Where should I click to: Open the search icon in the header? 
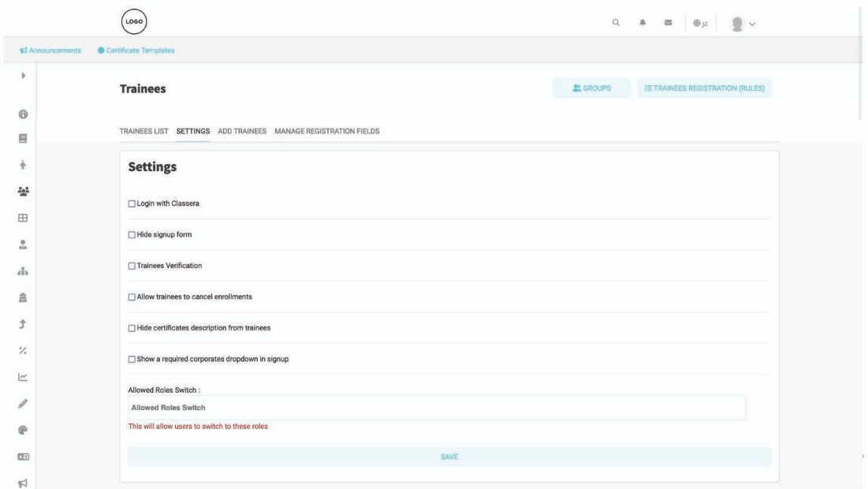click(x=616, y=23)
